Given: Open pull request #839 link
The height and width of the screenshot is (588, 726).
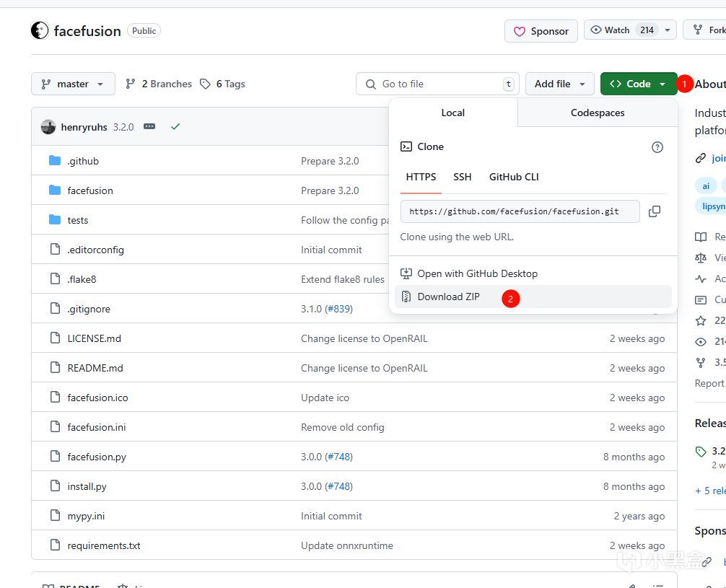Looking at the screenshot, I should coord(339,309).
